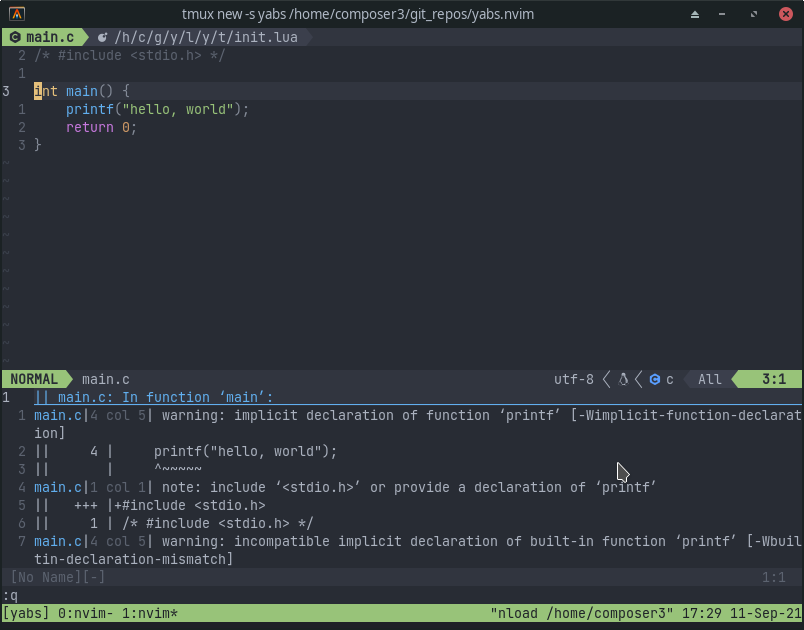Viewport: 804px width, 630px height.
Task: Click the 1:1 position in quickfix statusline
Action: pos(773,577)
